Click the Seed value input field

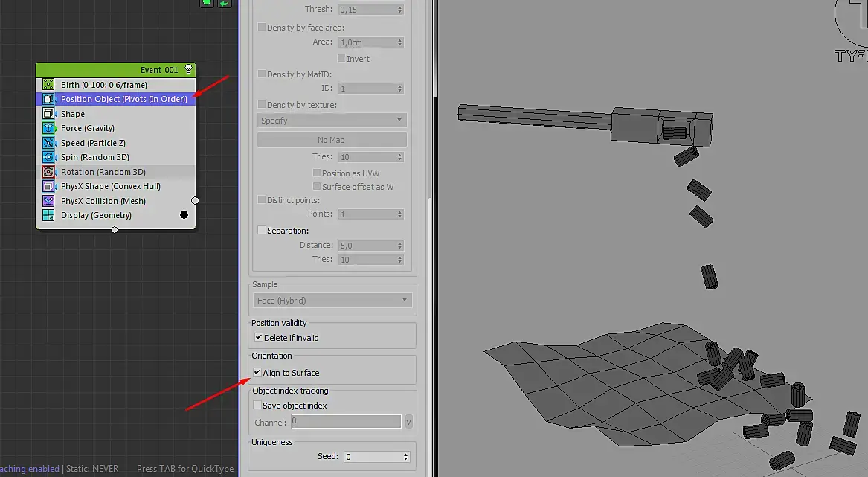click(373, 456)
